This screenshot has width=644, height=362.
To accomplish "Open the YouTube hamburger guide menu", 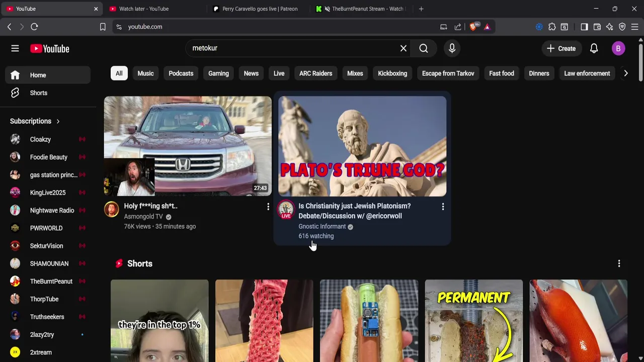I will click(x=15, y=48).
